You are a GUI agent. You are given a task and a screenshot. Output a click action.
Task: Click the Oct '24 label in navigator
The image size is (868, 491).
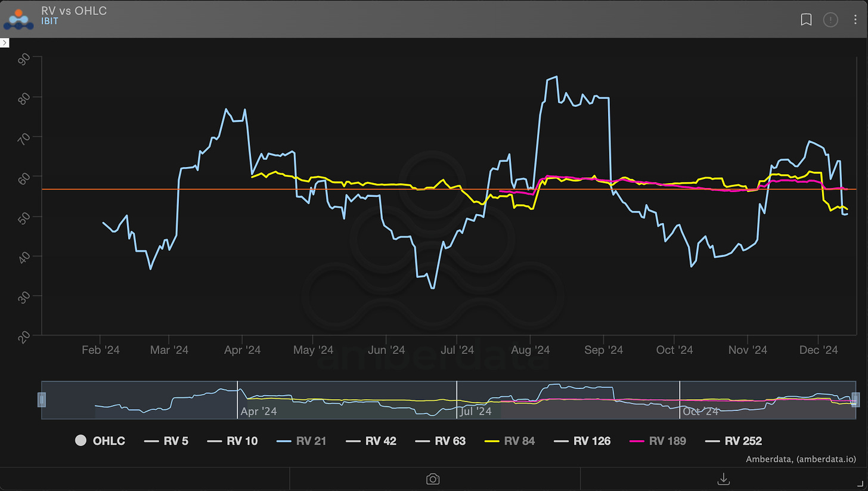700,411
